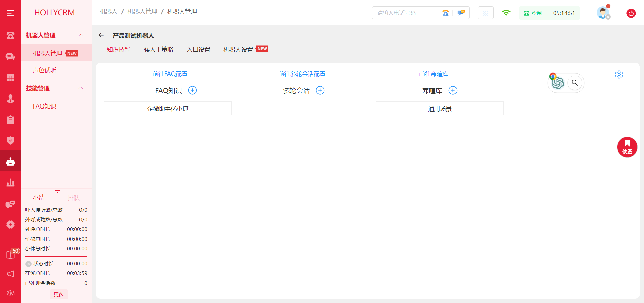
Task: Switch to the 入口设置 tab
Action: (198, 50)
